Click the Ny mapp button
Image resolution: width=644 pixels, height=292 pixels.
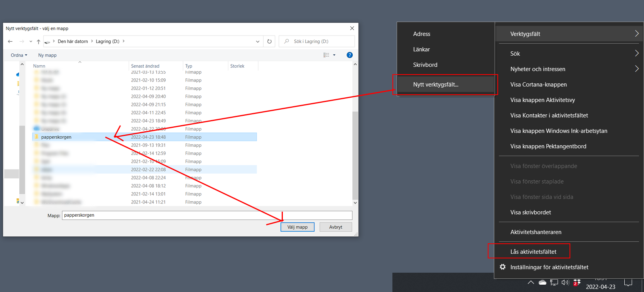tap(47, 55)
